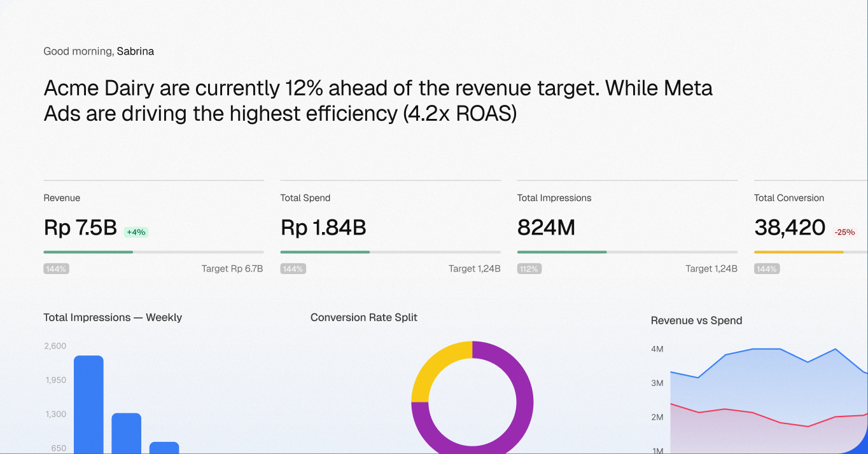Click the tallest blue bar in weekly impressions

click(88, 404)
